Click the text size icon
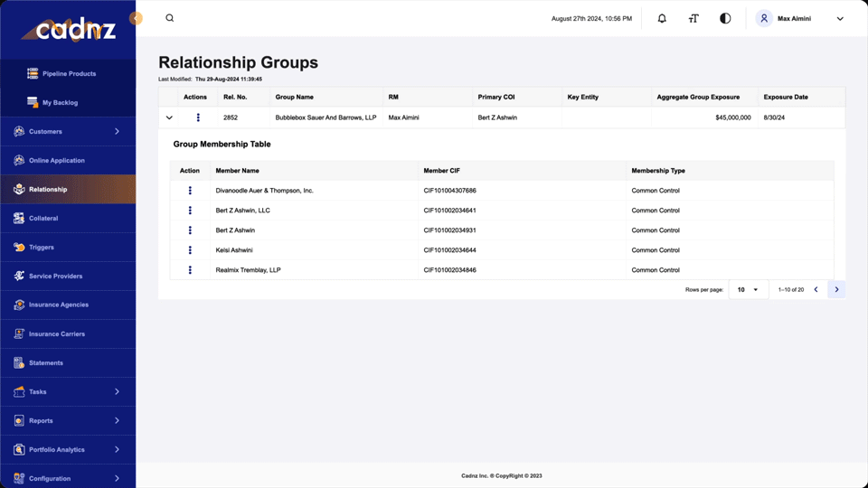 pos(693,18)
